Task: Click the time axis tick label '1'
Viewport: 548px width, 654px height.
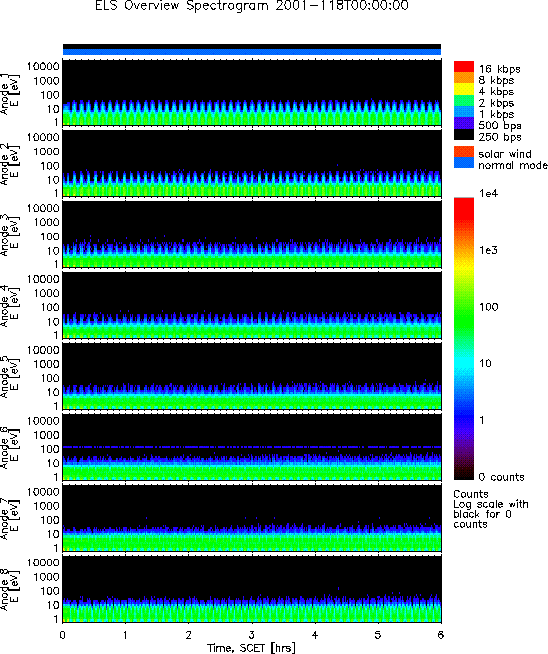Action: (126, 635)
